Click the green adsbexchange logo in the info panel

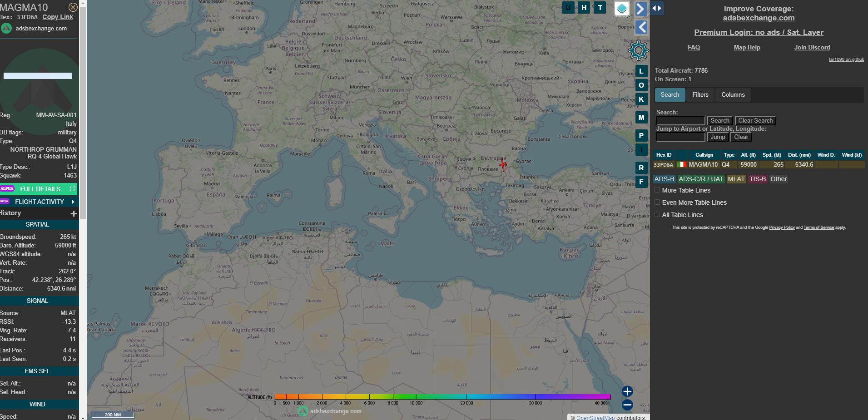point(6,28)
